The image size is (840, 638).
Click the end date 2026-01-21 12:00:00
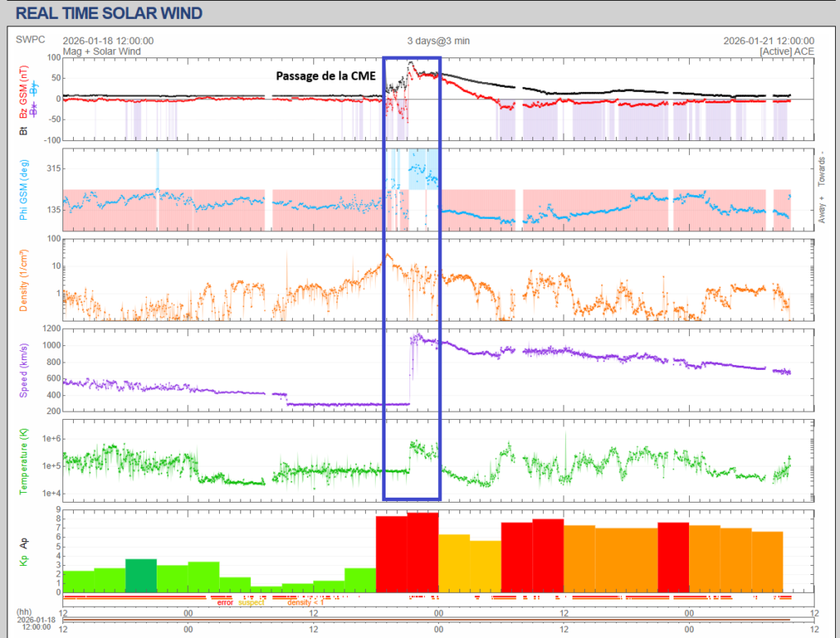click(x=769, y=41)
